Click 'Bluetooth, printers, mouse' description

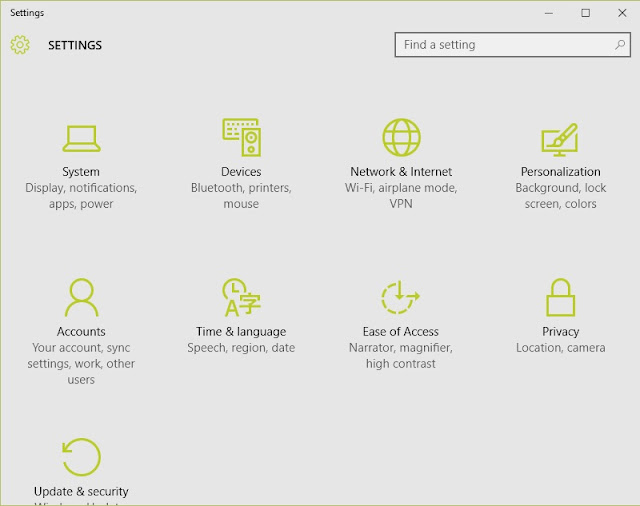click(241, 195)
